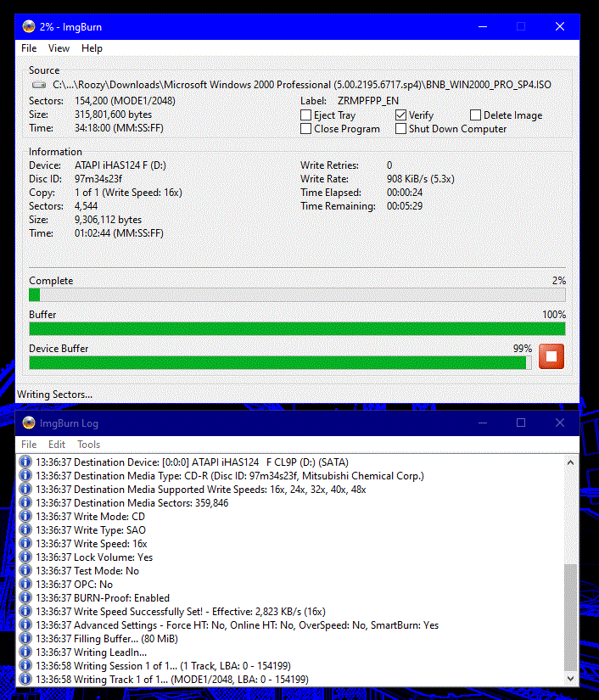Click the info icon beside Writing LeadIn entry
The width and height of the screenshot is (599, 700).
(26, 652)
